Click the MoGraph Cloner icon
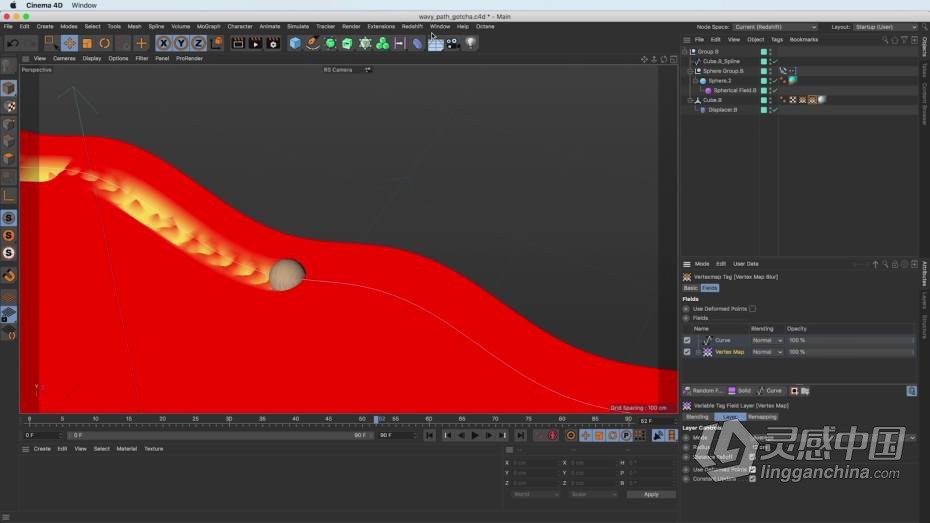Screen dimensions: 930x523 383,43
